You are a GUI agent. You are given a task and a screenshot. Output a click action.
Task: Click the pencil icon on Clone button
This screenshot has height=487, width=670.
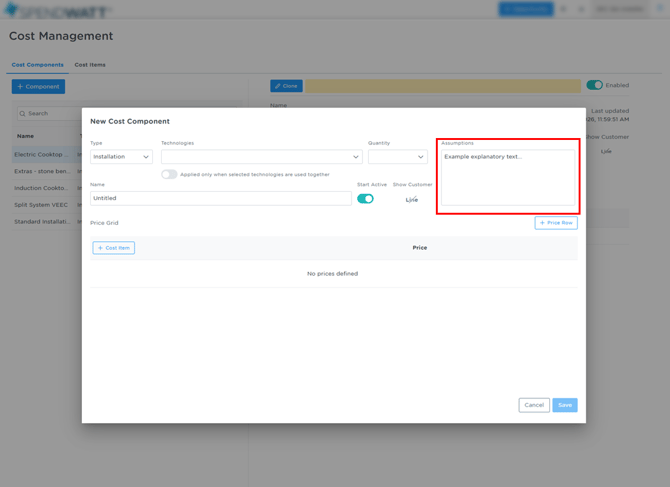277,87
